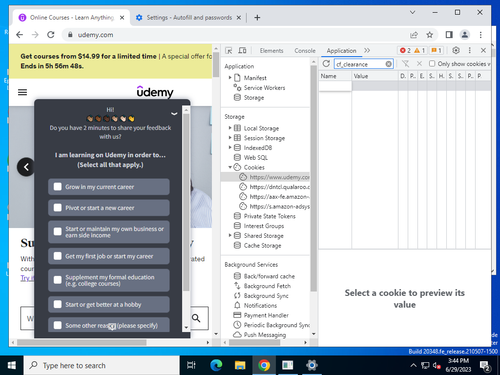The image size is (500, 375).
Task: Open Back/forward cache service
Action: tap(269, 276)
